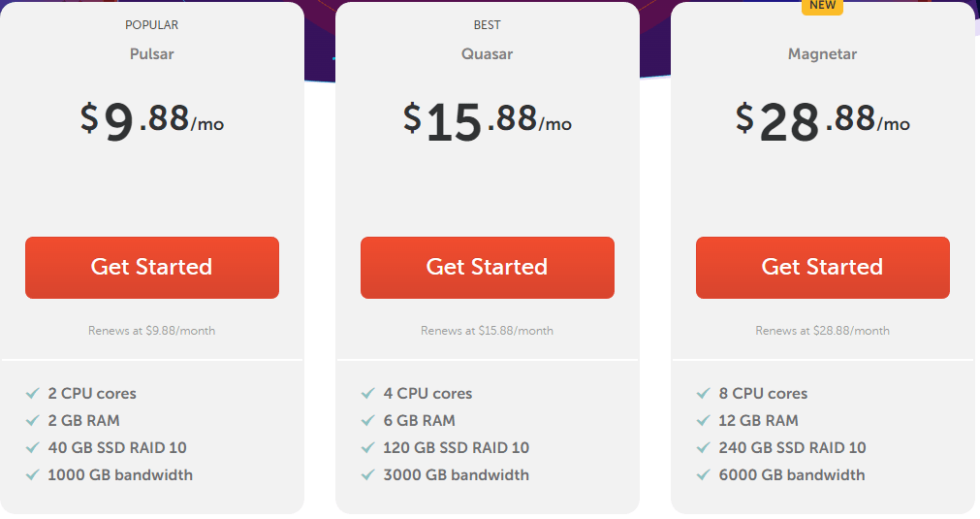980x519 pixels.
Task: Select the Quasar plan title
Action: click(487, 53)
